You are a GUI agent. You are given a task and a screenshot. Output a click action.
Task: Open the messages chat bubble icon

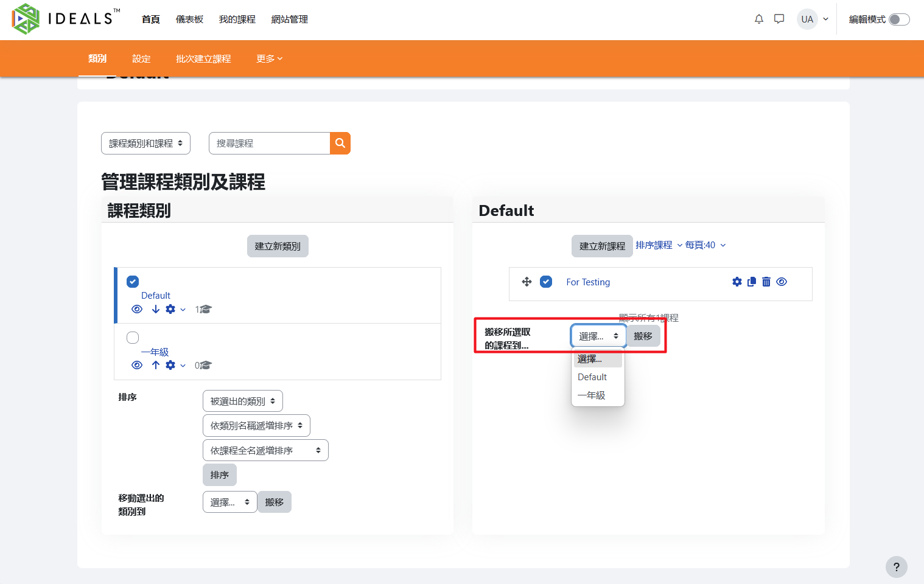(x=779, y=19)
